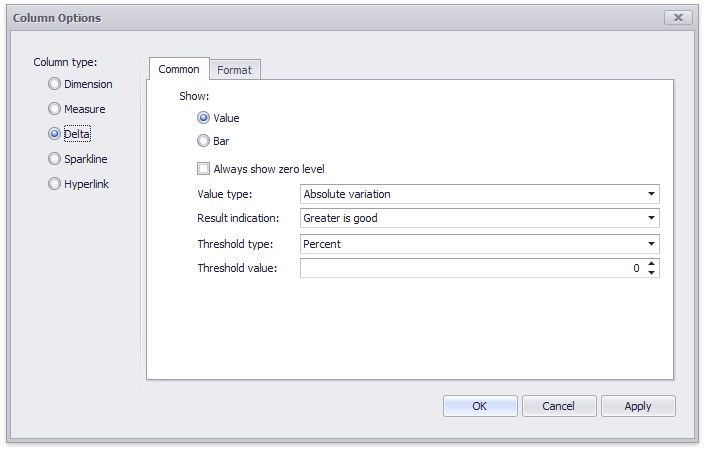Close the Column Options dialog

(678, 18)
